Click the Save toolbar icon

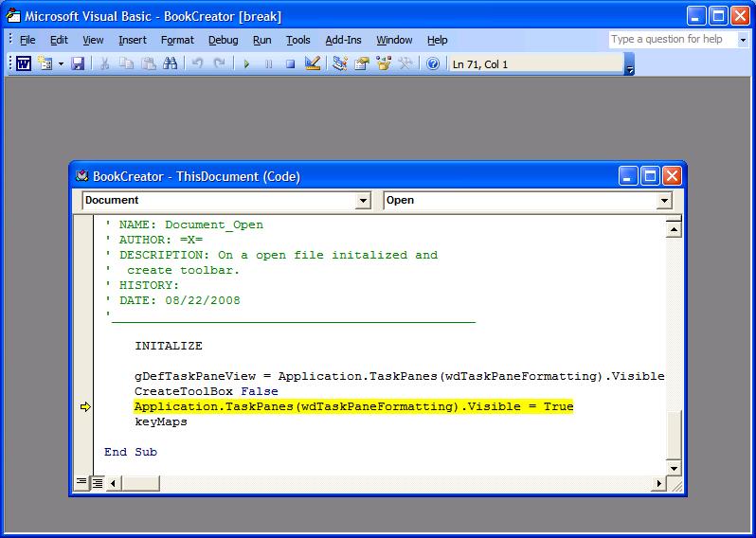pyautogui.click(x=78, y=63)
